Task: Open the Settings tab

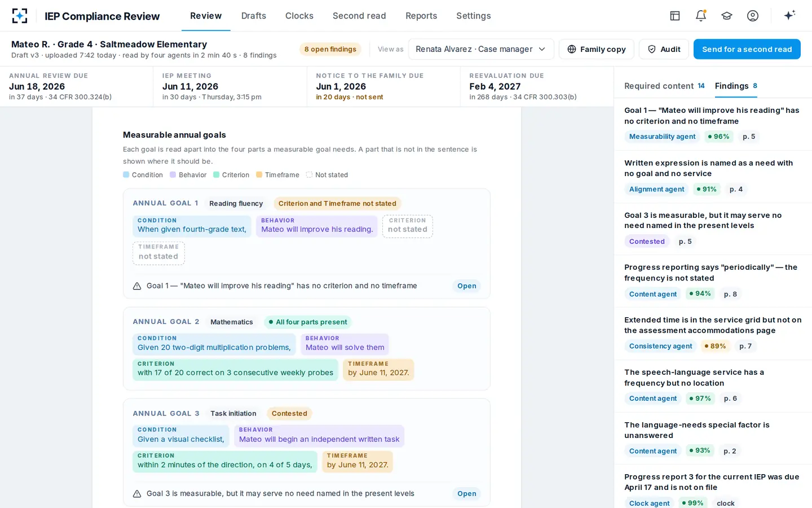Action: (474, 16)
